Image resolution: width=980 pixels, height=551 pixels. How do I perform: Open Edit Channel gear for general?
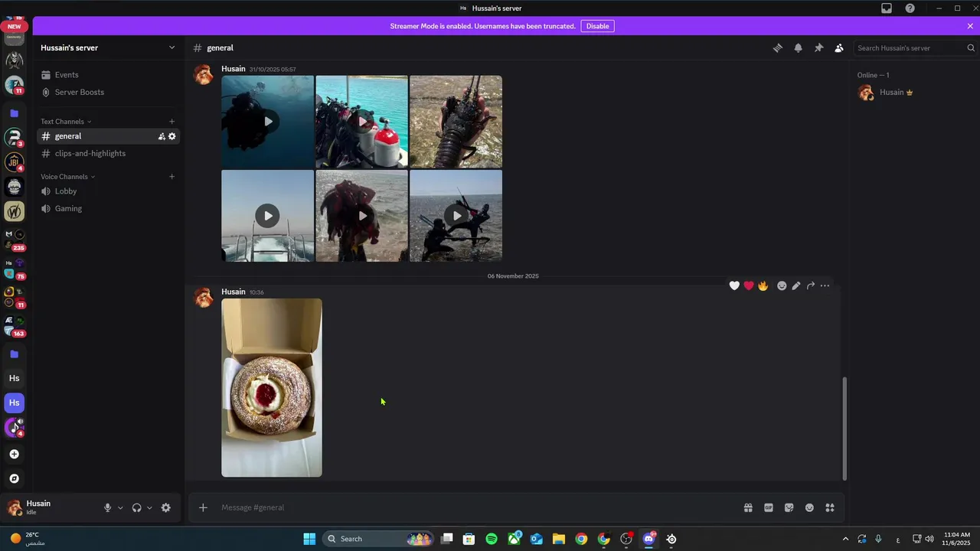pos(171,136)
